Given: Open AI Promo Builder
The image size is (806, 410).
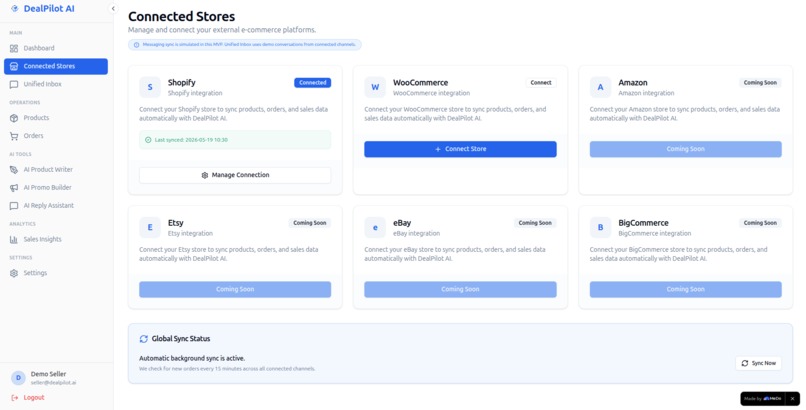Looking at the screenshot, I should click(56, 188).
